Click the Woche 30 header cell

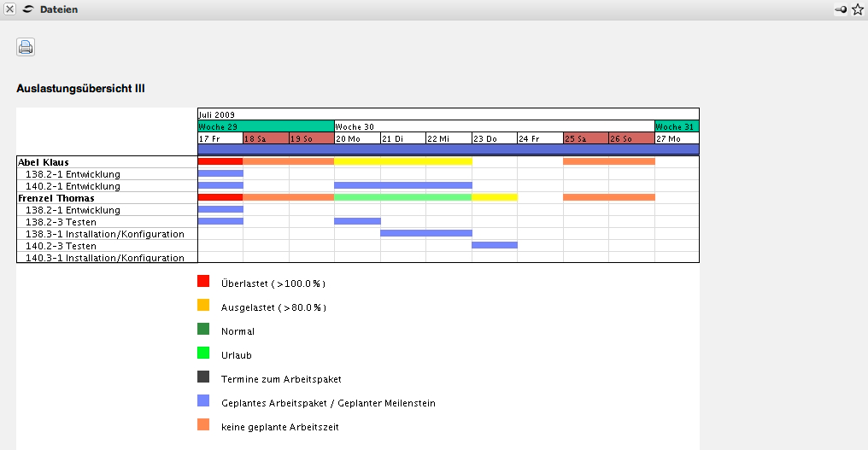tap(494, 126)
